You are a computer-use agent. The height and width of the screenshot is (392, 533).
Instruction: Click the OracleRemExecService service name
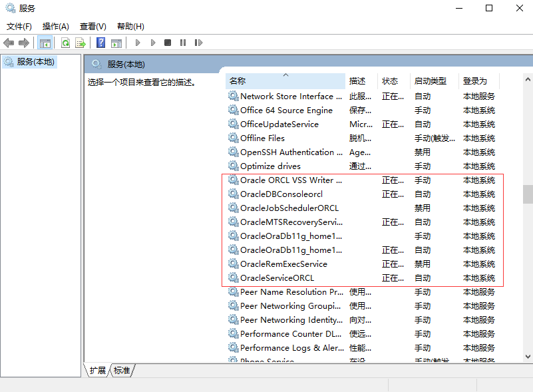284,264
